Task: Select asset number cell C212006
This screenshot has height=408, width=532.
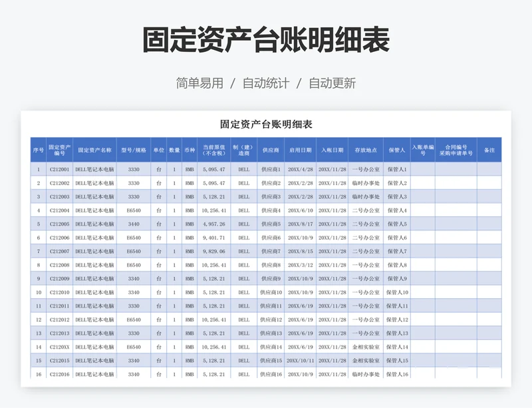Action: [60, 238]
